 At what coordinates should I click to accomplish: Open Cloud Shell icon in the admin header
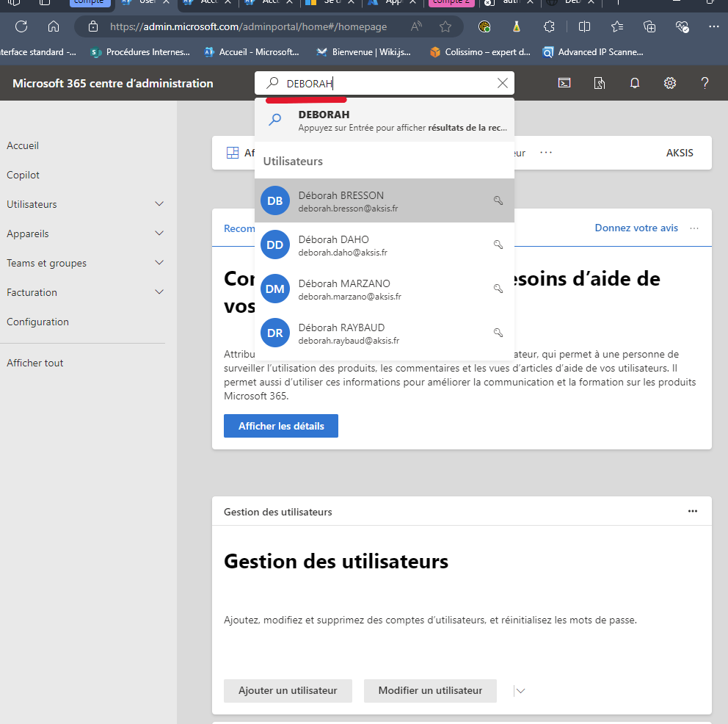pyautogui.click(x=564, y=83)
